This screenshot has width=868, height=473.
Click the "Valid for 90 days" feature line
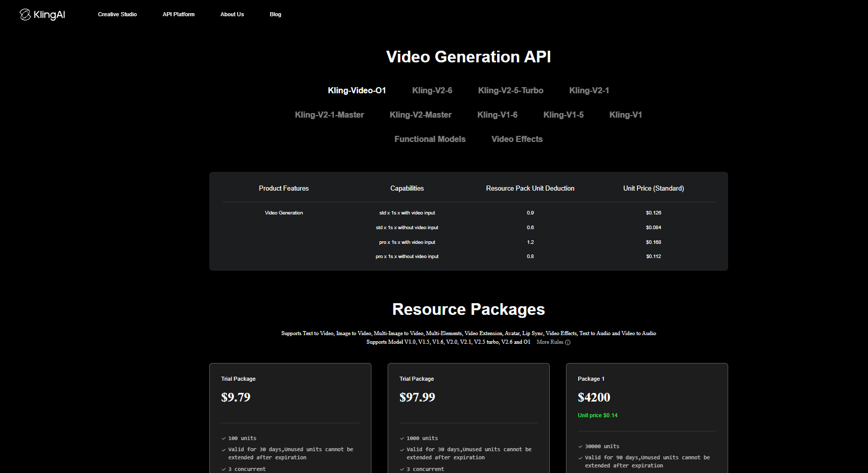tap(647, 461)
